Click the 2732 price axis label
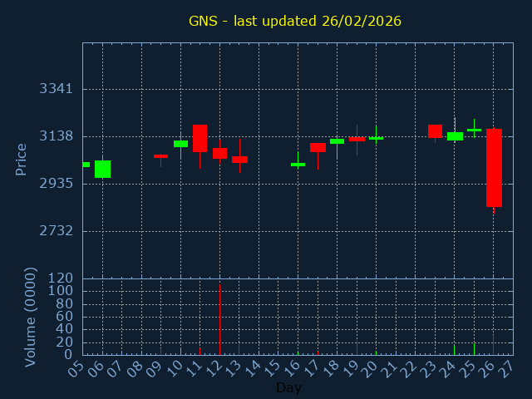Viewport: 532px width, 399px height. click(x=57, y=230)
